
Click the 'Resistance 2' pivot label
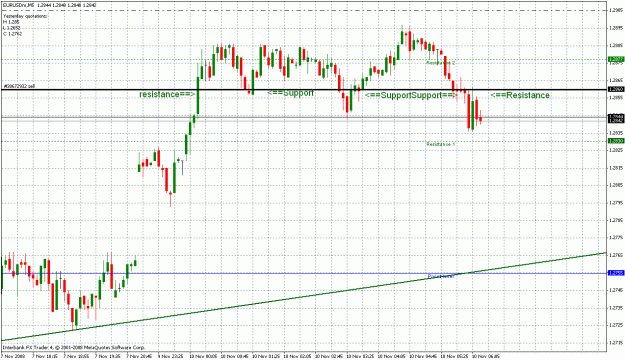click(x=440, y=63)
